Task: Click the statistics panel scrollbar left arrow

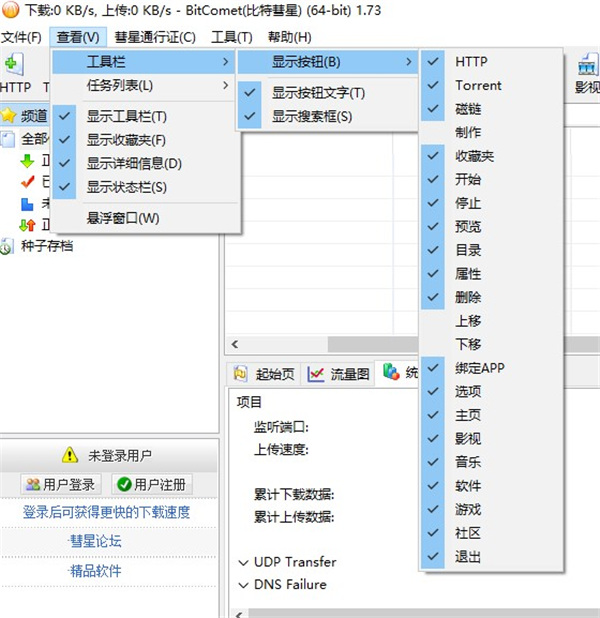Action: click(x=239, y=614)
